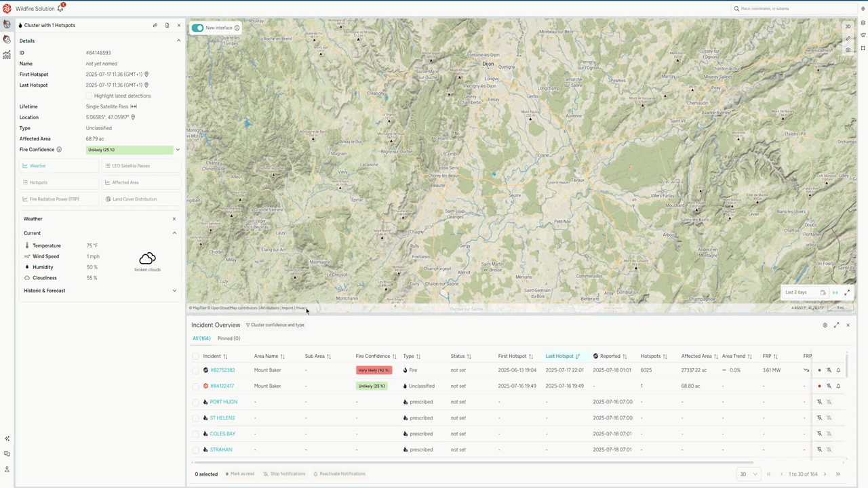Take a map snapshot with camera icon

(x=848, y=49)
